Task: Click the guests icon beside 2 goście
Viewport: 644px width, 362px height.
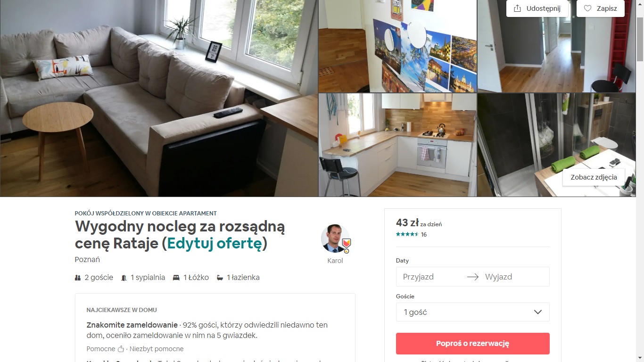Action: coord(78,278)
